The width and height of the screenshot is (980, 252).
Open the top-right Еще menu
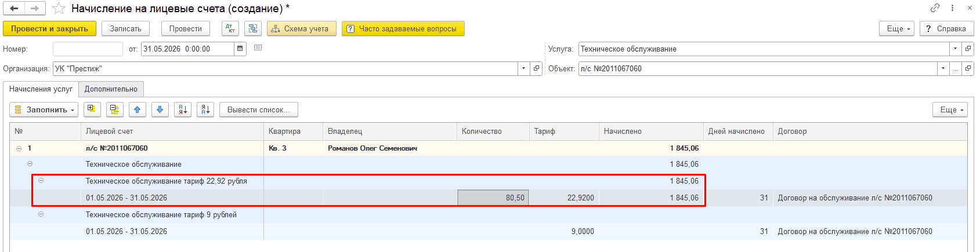(x=898, y=28)
